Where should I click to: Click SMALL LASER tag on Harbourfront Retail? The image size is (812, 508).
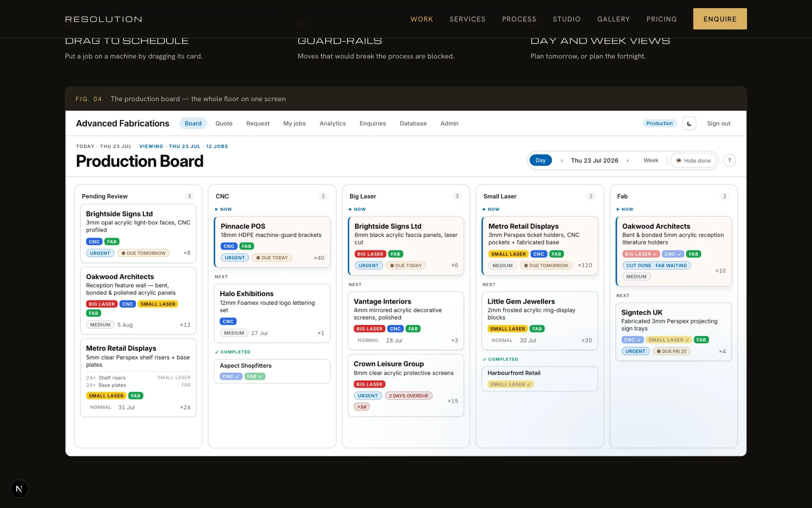(x=510, y=384)
